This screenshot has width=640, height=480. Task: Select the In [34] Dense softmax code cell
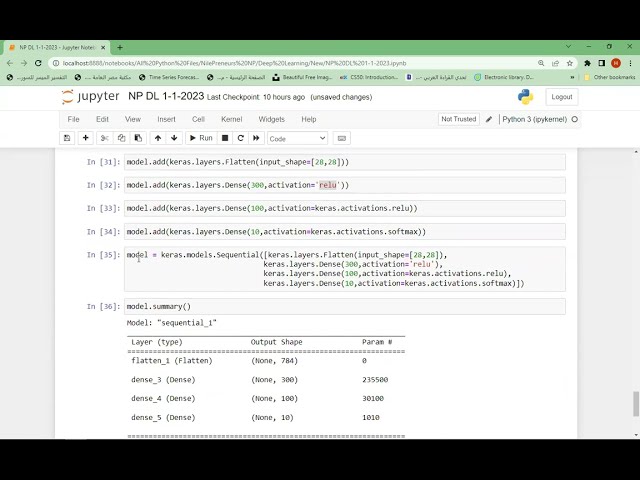pyautogui.click(x=345, y=231)
